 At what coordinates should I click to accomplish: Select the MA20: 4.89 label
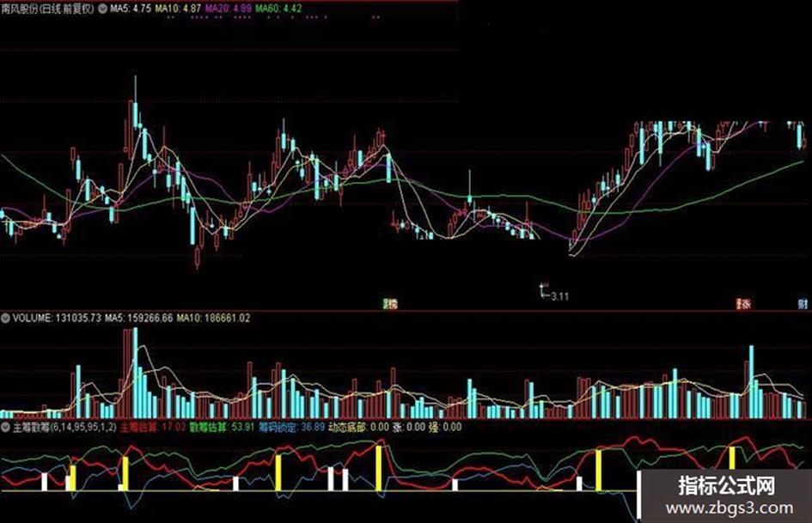pos(229,9)
